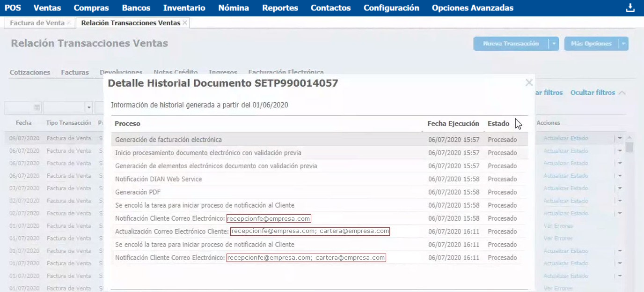Open the Nueva Transacción dropdown arrow
The image size is (644, 292).
tap(554, 44)
